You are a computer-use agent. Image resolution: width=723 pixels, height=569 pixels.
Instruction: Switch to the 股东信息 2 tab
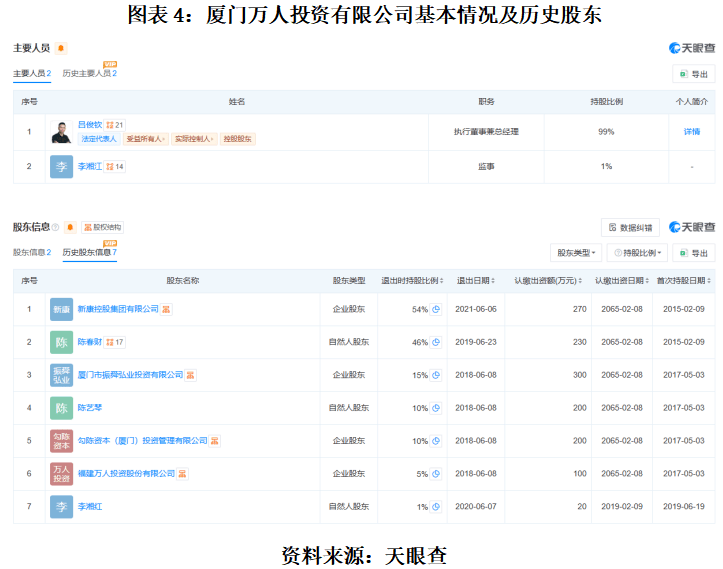tap(32, 253)
